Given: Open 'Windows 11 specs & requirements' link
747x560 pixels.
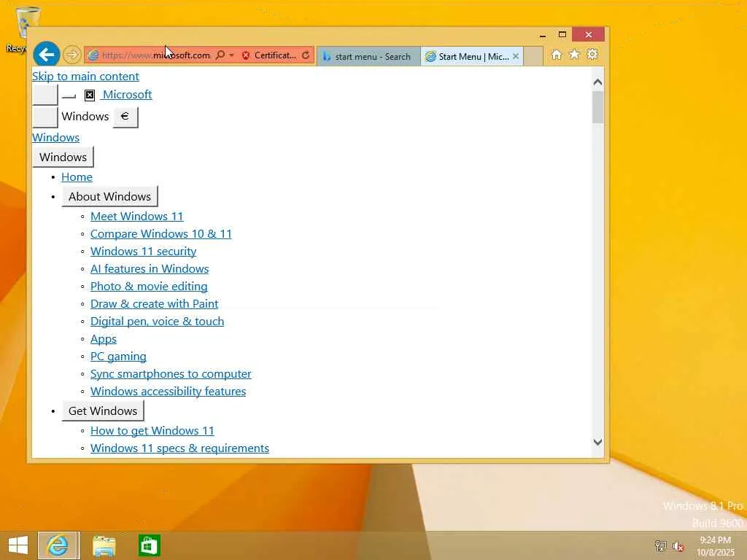Looking at the screenshot, I should 179,448.
